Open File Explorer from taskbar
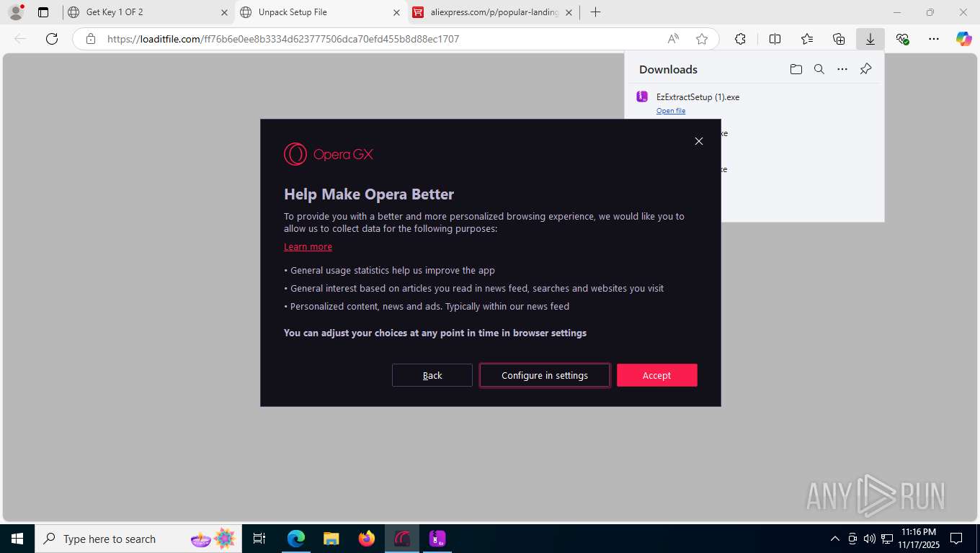 pos(331,539)
